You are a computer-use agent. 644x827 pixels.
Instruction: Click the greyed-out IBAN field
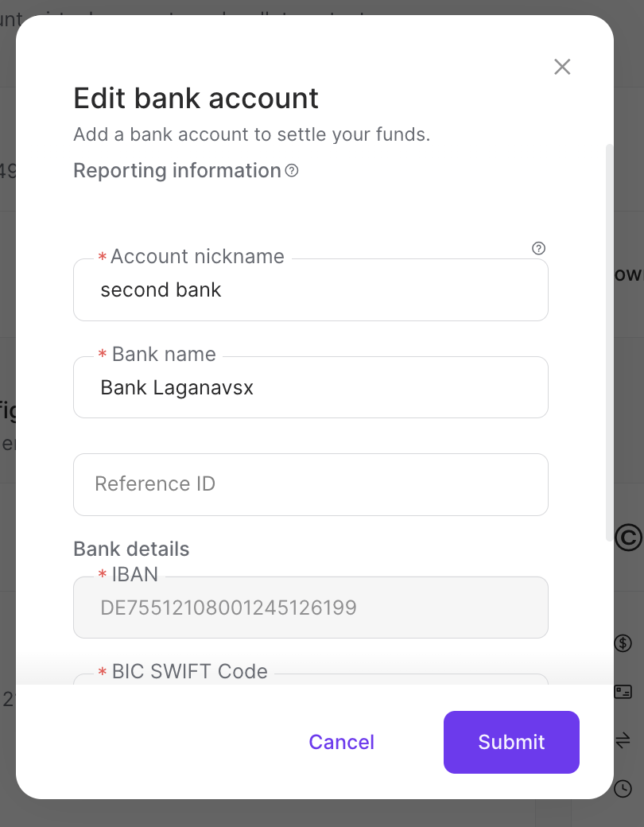[x=310, y=608]
